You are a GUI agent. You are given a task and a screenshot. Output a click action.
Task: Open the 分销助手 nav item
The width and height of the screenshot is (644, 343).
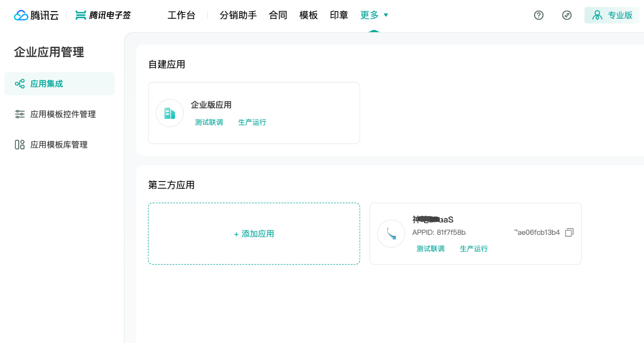[238, 15]
